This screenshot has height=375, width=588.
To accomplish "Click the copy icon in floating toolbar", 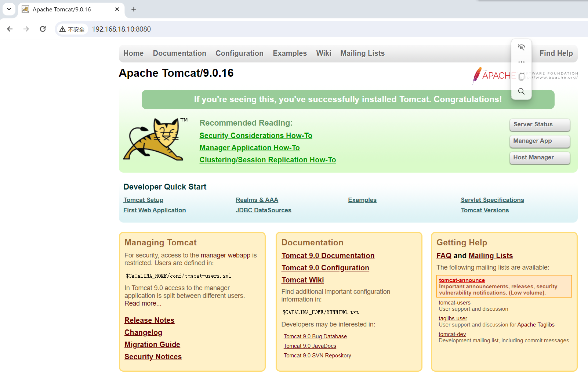I will click(x=522, y=76).
